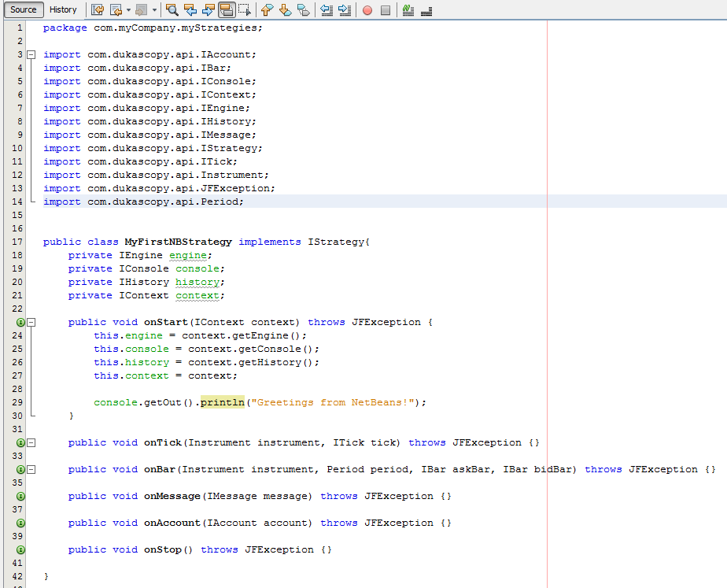
Task: Click line number 14 in gutter
Action: coord(17,202)
